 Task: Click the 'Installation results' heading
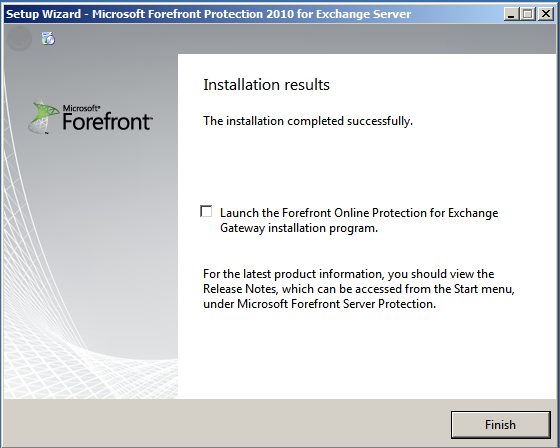266,85
